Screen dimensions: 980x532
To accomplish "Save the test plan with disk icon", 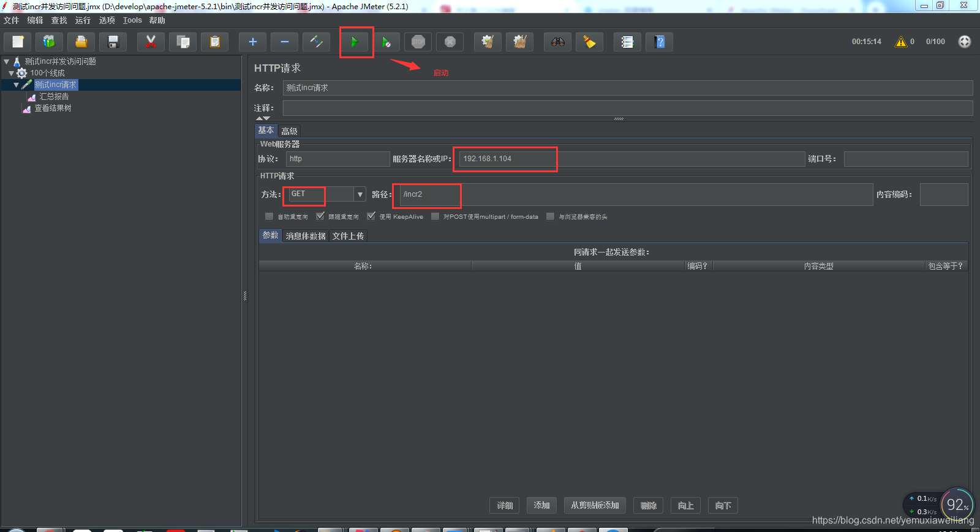I will coord(113,42).
